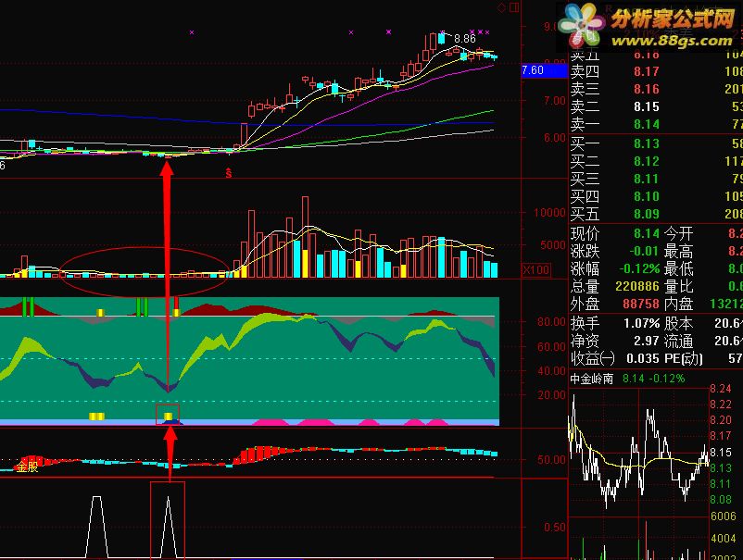Click the 8.12 bid price
The height and width of the screenshot is (560, 743).
(x=647, y=161)
